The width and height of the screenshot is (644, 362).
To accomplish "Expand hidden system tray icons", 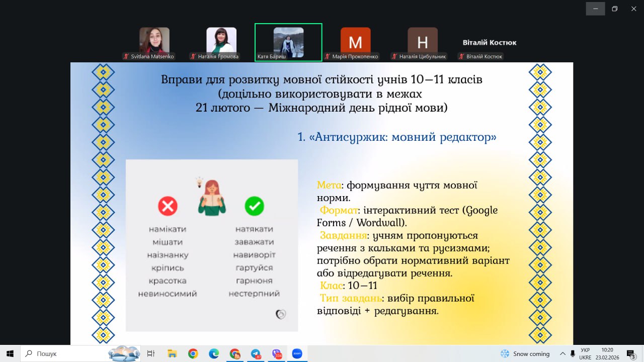I will 562,353.
